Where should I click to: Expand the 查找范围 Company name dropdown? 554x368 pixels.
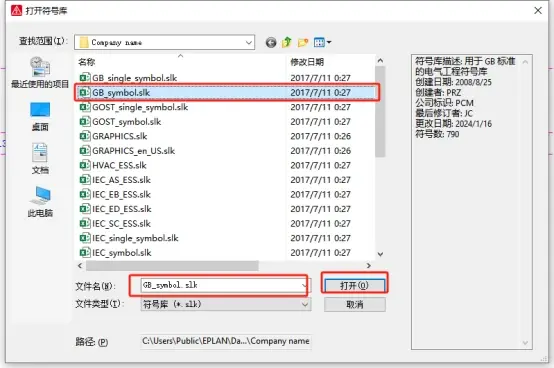(x=249, y=43)
